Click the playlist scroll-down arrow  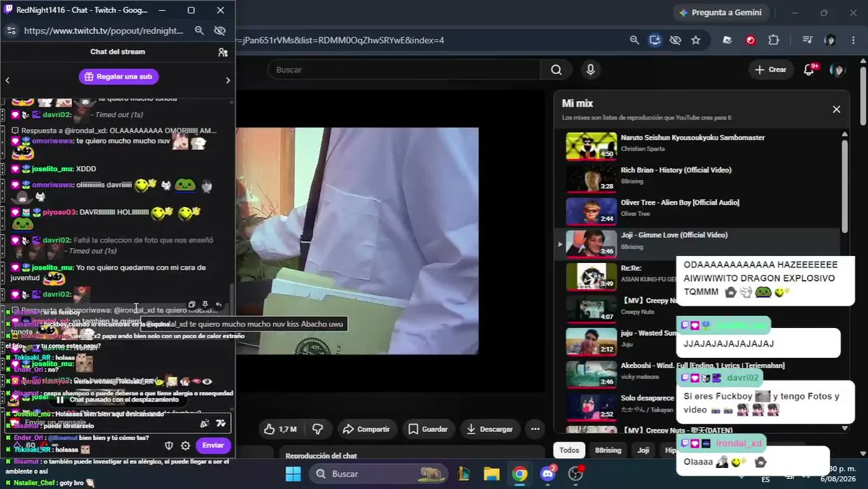pyautogui.click(x=845, y=428)
